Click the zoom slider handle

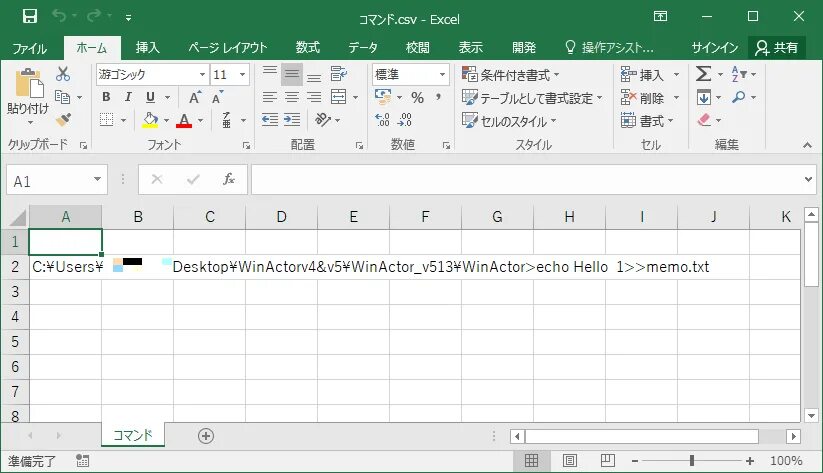[692, 460]
